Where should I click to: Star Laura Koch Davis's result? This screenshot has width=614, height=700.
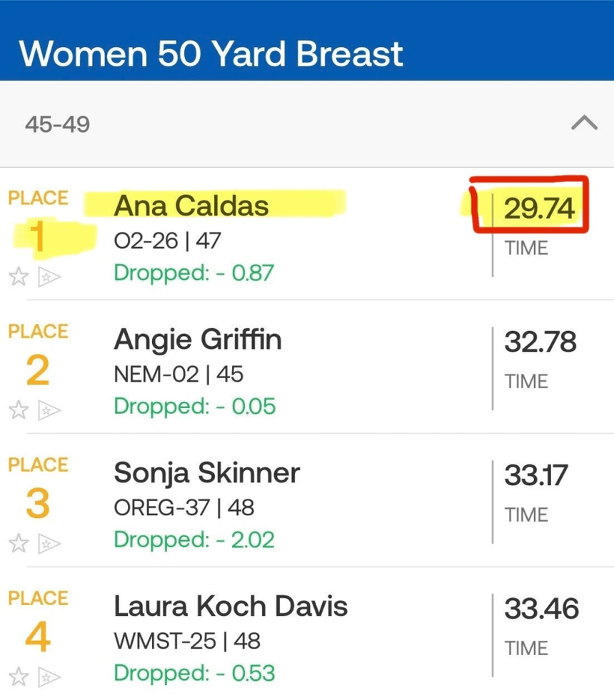point(19,676)
